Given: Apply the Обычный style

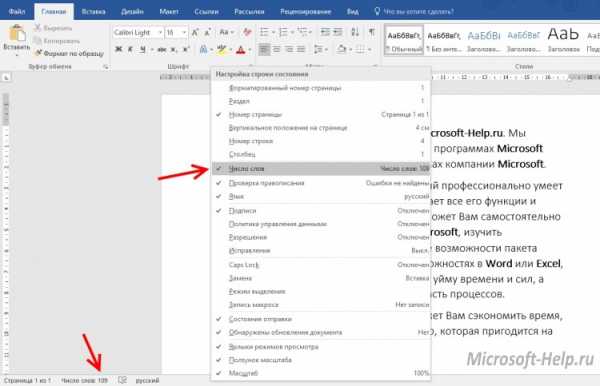Looking at the screenshot, I should [x=404, y=41].
